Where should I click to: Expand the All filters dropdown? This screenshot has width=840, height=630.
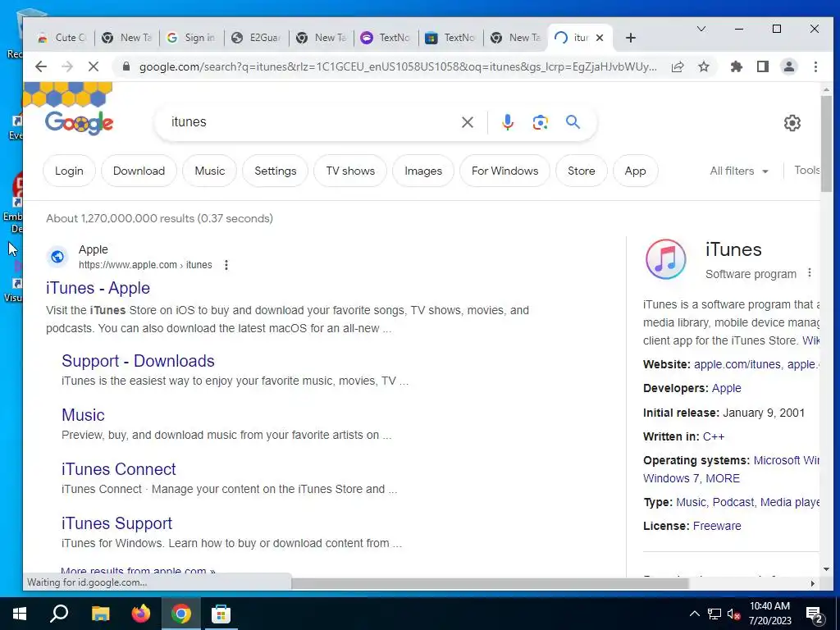(x=739, y=171)
